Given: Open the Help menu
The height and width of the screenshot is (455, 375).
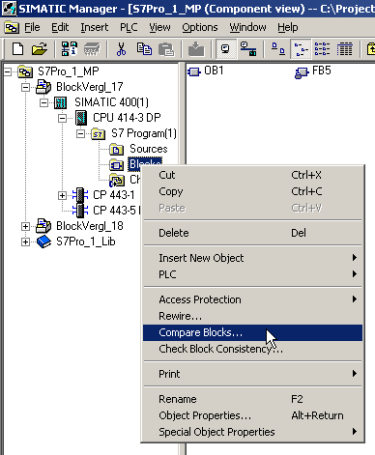Looking at the screenshot, I should (288, 27).
